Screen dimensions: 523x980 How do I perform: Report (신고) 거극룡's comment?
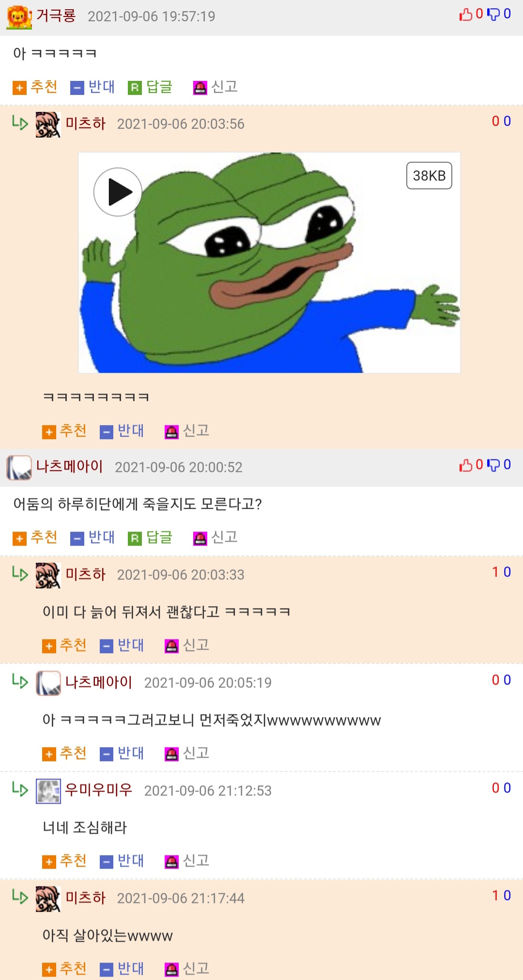215,87
